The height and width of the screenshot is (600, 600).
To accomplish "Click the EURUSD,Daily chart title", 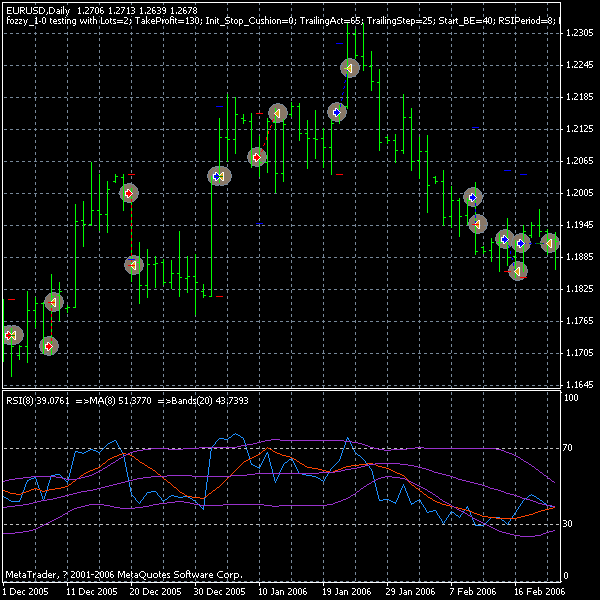I will click(38, 11).
